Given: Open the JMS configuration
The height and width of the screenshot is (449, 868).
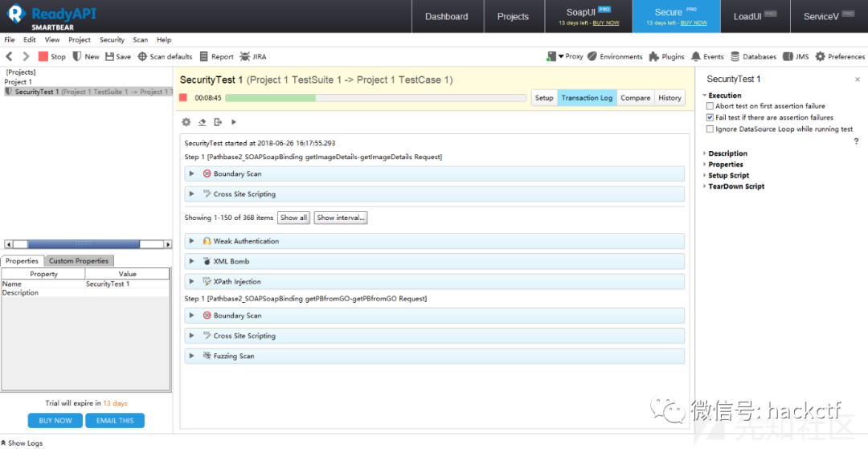Looking at the screenshot, I should 796,56.
